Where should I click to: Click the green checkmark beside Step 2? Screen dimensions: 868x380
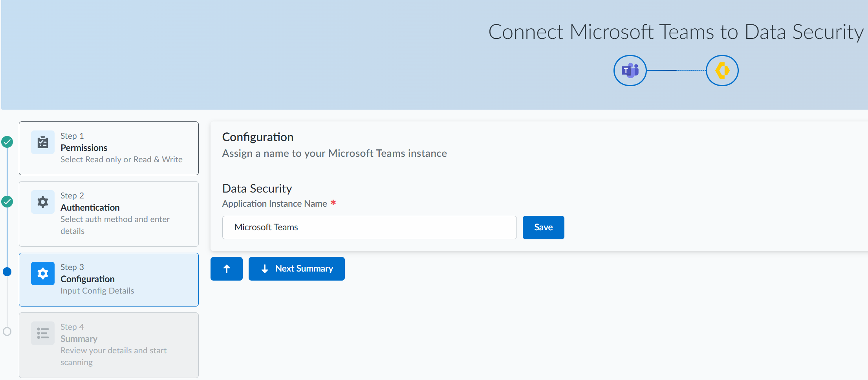coord(7,202)
